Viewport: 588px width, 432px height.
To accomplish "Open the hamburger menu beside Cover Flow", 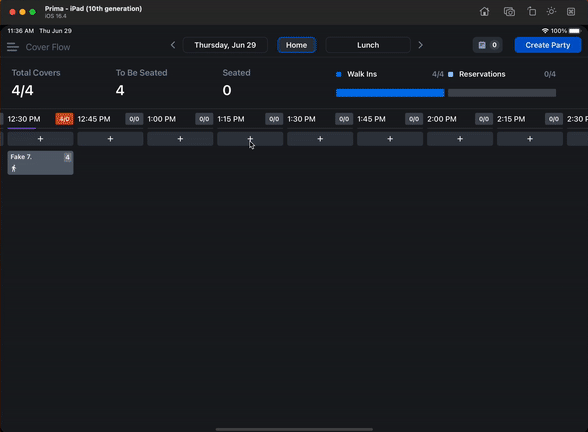I will tap(12, 47).
